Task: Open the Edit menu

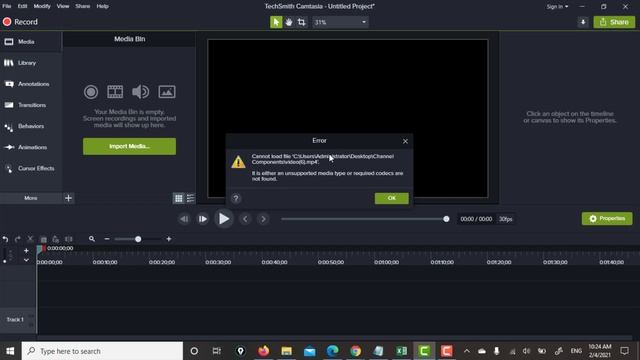Action: pyautogui.click(x=22, y=6)
